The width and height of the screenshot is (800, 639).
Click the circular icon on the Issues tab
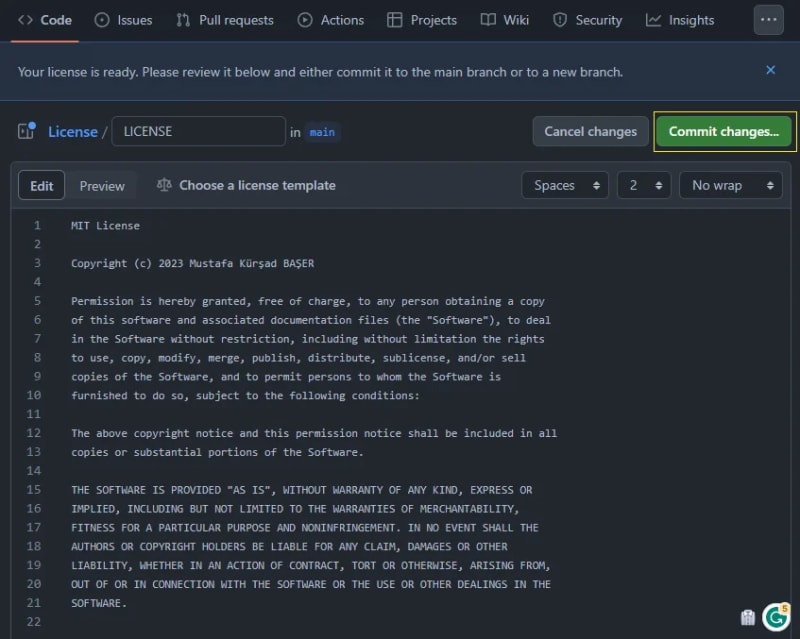click(x=101, y=19)
